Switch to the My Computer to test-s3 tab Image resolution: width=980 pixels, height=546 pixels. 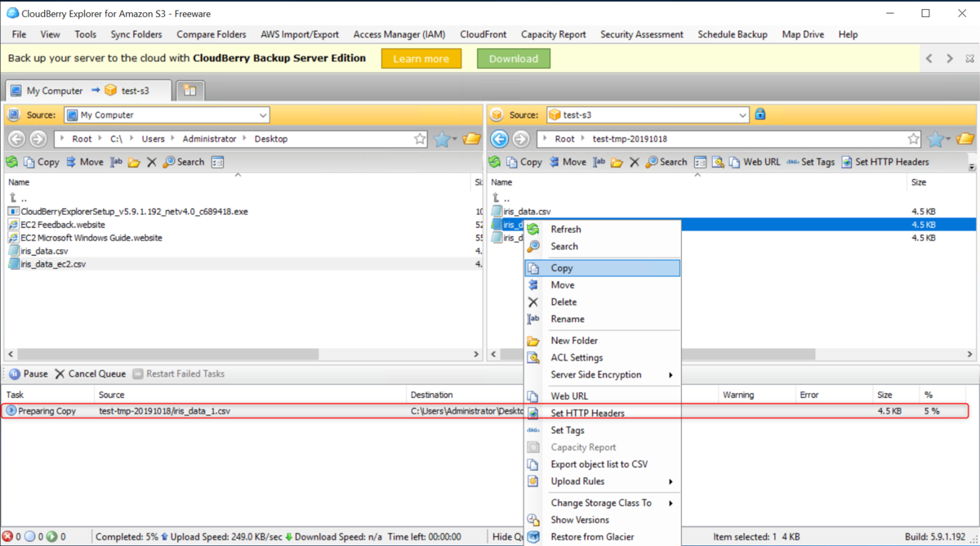coord(88,91)
